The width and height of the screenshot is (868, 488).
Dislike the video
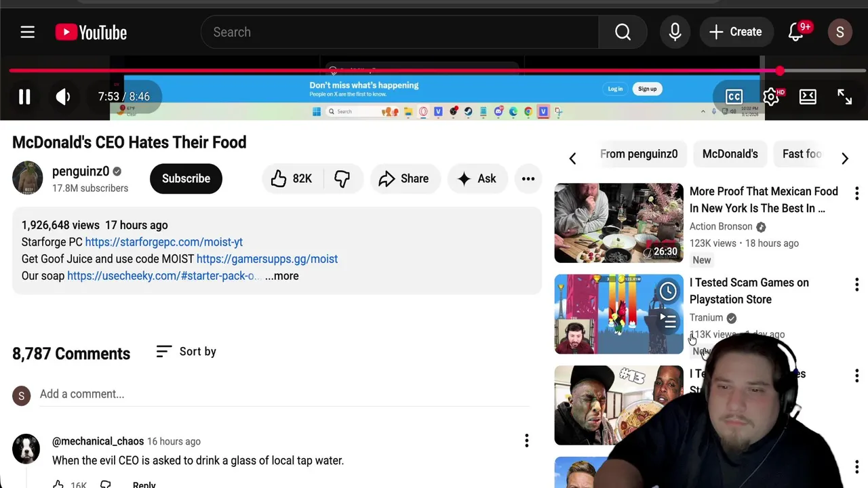tap(342, 178)
